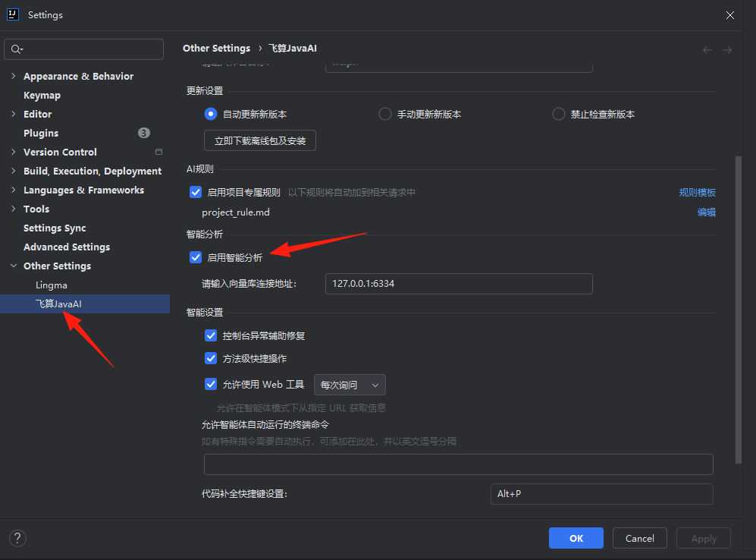
Task: Expand the Editor tree node
Action: (14, 114)
